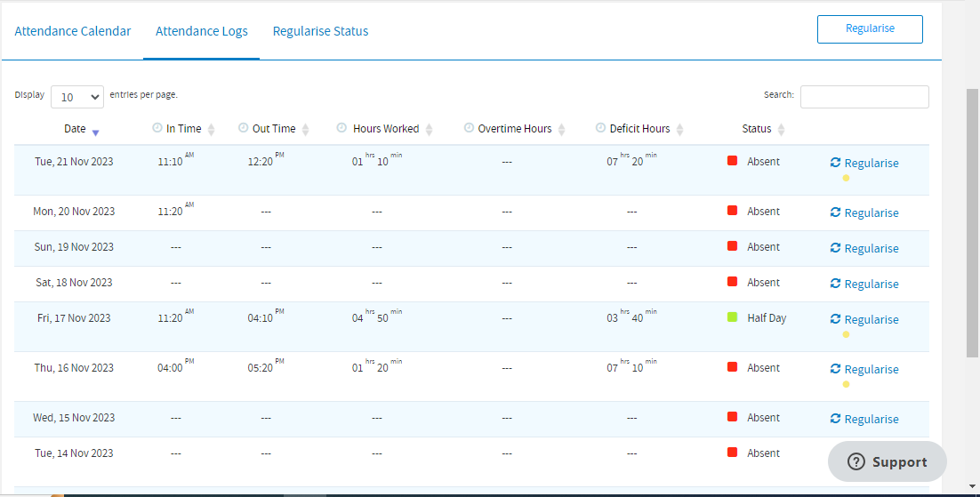Screen dimensions: 980x497
Task: Sort table by Date column arrow
Action: click(x=95, y=132)
